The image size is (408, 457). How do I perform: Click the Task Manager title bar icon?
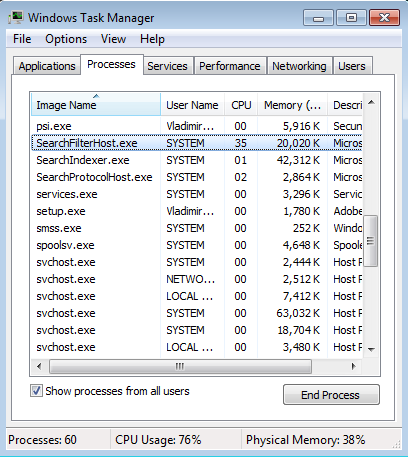[15, 18]
